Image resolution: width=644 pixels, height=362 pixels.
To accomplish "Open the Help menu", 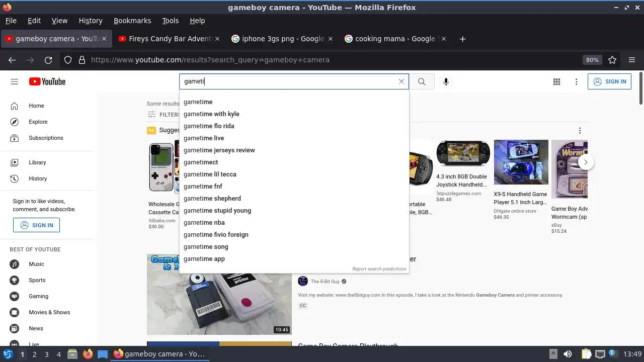I will coord(197,21).
